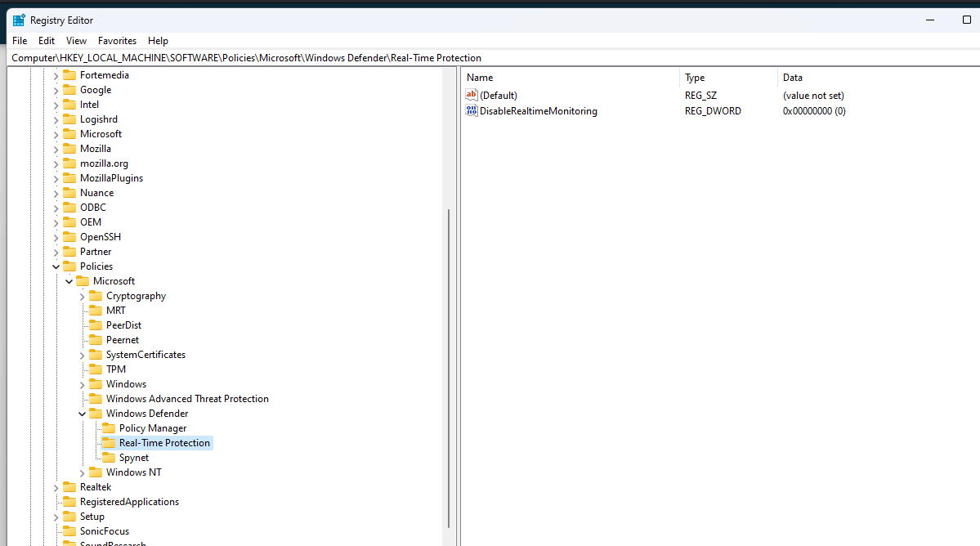Screen dimensions: 980x546
Task: Click the (Default) string value icon
Action: [472, 95]
